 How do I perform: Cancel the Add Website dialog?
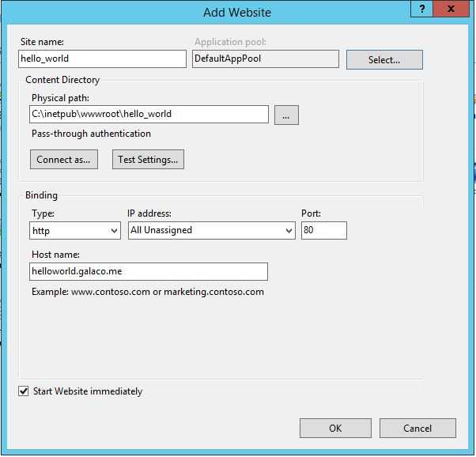(417, 429)
